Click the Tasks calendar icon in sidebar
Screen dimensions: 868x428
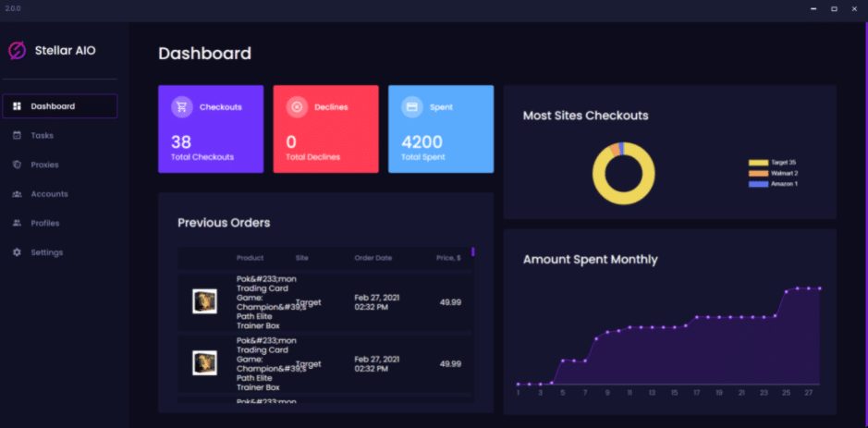pos(17,135)
